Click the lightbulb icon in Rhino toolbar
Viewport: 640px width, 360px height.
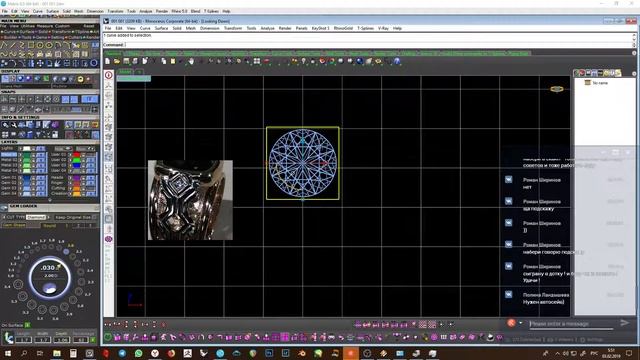click(x=303, y=61)
